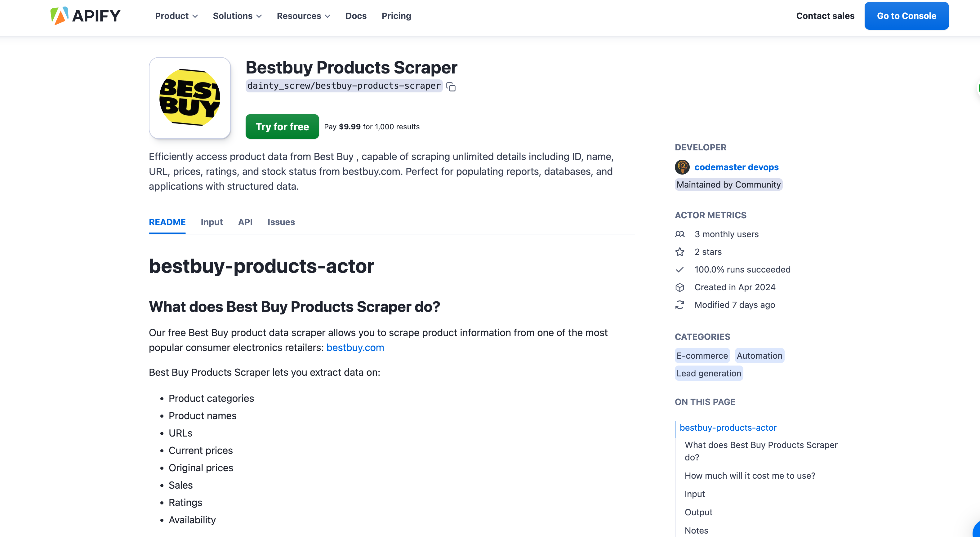Click the 100.0% runs succeeded text
The image size is (980, 537).
[x=742, y=270]
